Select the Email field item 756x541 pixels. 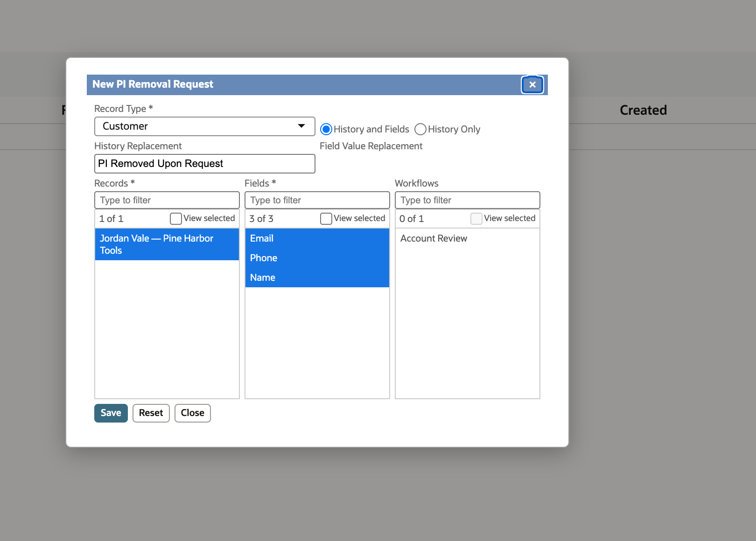(x=317, y=238)
